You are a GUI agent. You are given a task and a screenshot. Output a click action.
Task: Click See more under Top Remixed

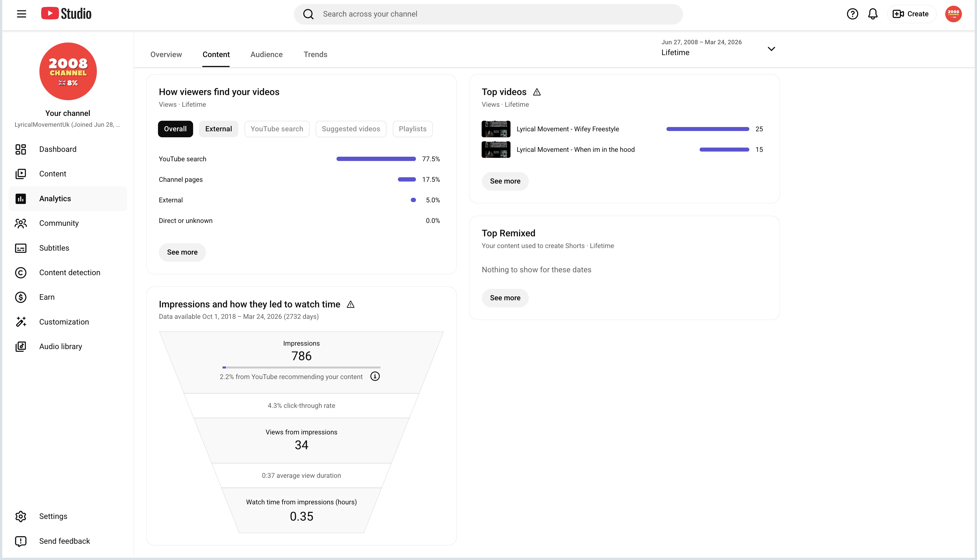(x=505, y=298)
